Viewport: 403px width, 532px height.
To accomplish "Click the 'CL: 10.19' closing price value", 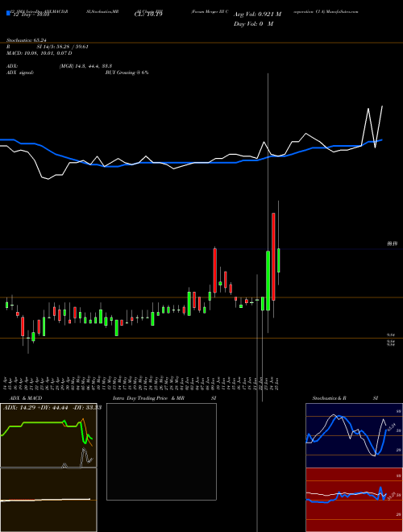I will click(148, 15).
